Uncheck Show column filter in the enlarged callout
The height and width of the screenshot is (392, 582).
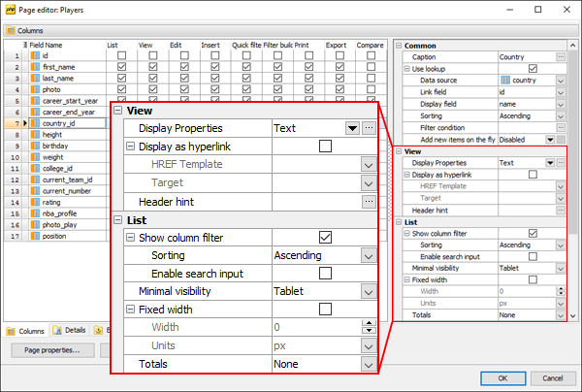pyautogui.click(x=325, y=237)
